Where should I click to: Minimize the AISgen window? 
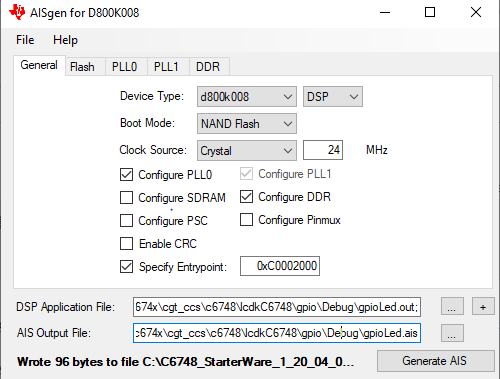point(385,13)
